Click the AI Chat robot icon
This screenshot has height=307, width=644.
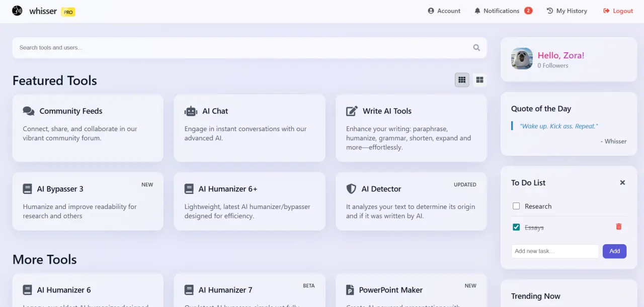(191, 111)
